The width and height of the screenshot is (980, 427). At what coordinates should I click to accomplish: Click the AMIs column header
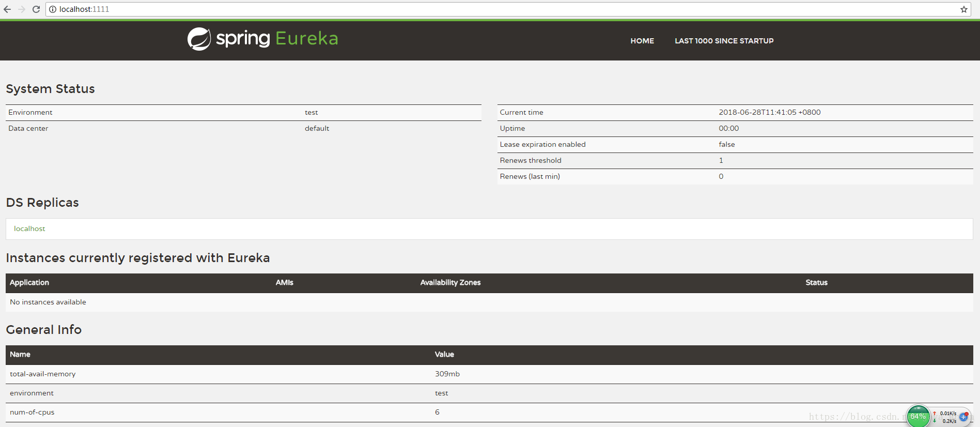click(x=284, y=282)
